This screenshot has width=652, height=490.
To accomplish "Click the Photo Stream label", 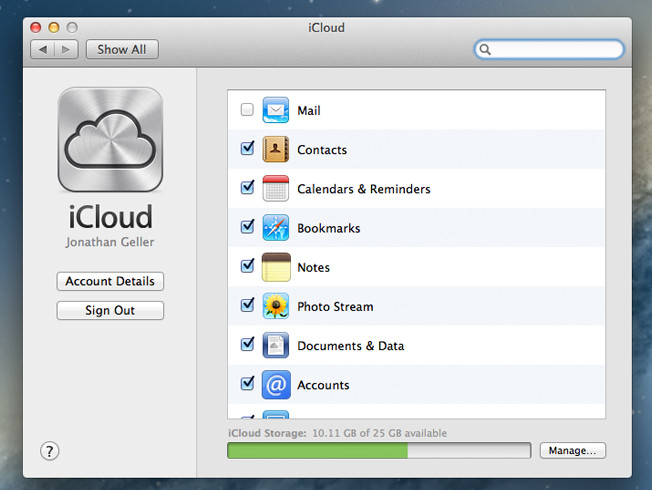I will click(x=335, y=307).
